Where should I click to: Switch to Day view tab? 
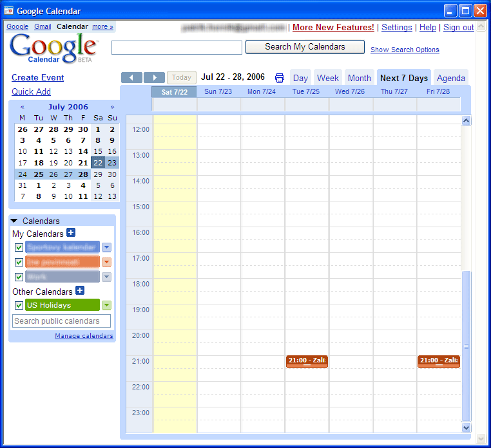tap(300, 78)
